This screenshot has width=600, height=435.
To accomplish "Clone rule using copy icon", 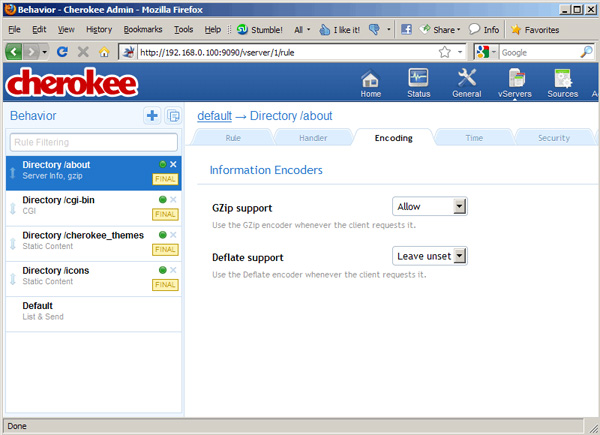I will pos(173,116).
